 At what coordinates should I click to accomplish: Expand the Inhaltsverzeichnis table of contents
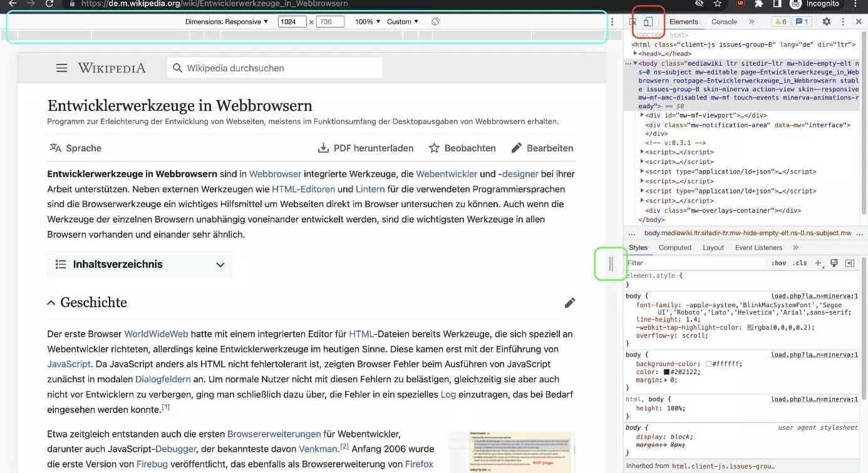point(139,265)
